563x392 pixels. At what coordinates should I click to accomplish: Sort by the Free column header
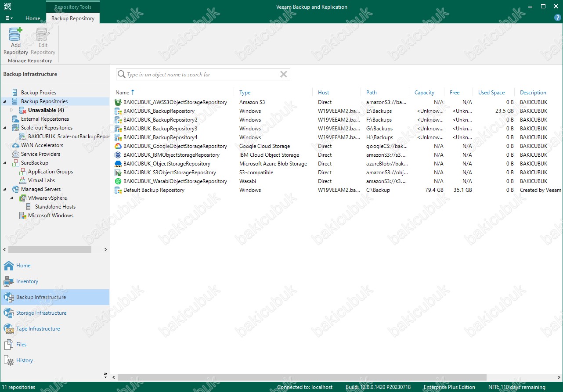[455, 93]
